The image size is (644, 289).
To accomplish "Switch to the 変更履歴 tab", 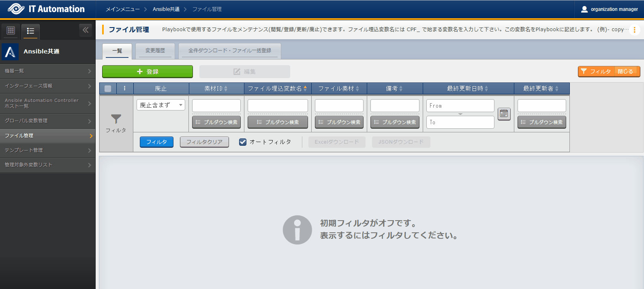I will [x=155, y=51].
